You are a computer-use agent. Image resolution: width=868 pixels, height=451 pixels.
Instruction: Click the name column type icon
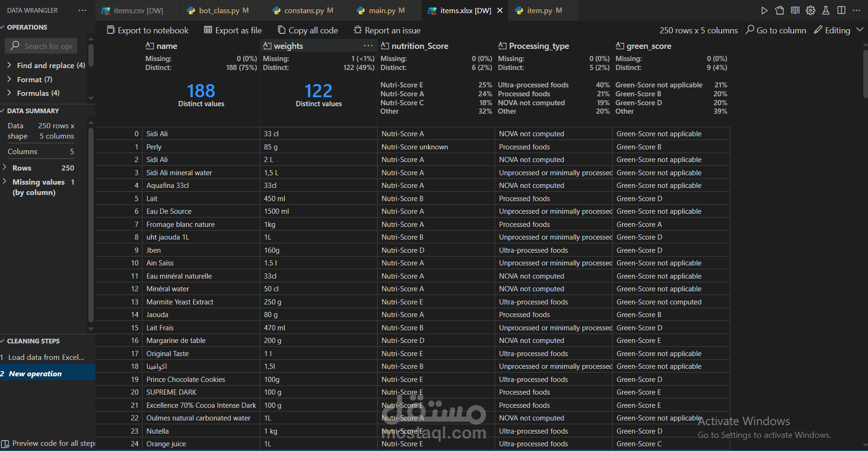point(150,46)
